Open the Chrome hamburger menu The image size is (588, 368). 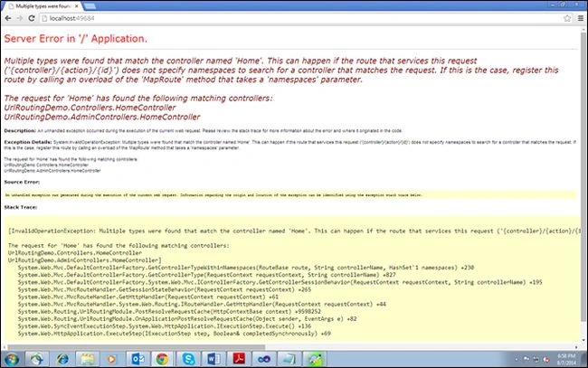pyautogui.click(x=581, y=18)
